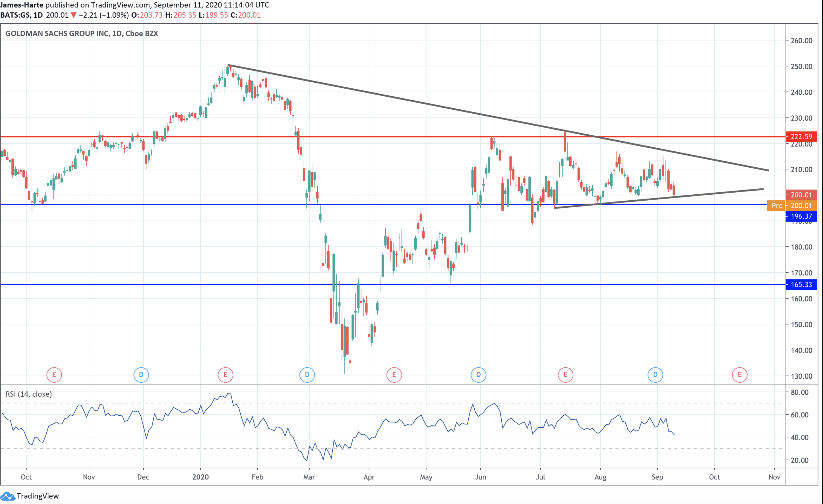Click the red 200.01 current price label
The image size is (823, 504).
[801, 195]
